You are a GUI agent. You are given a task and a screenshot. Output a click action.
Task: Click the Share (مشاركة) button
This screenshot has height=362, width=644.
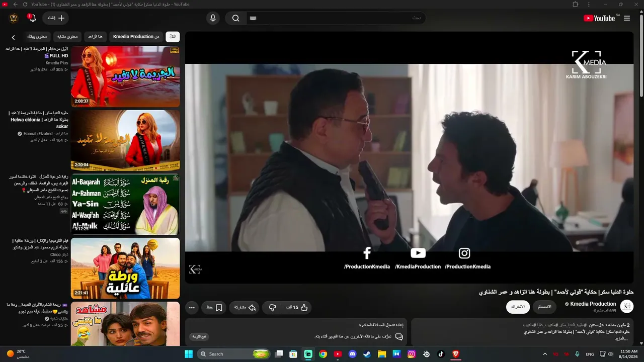click(245, 308)
